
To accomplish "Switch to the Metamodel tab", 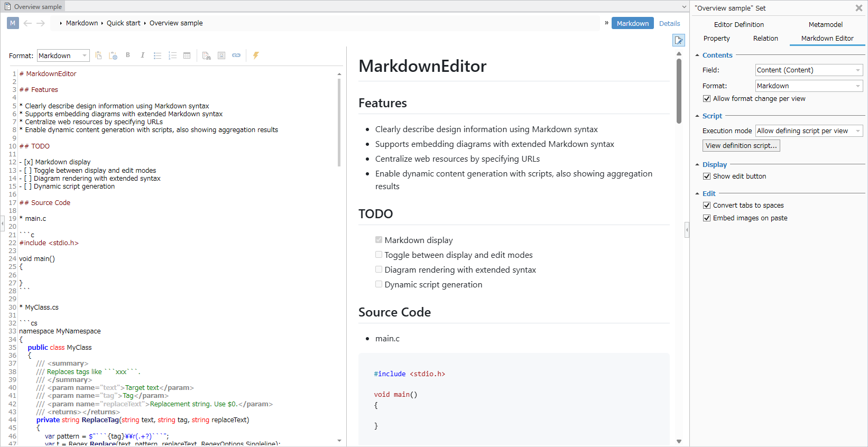I will click(825, 25).
